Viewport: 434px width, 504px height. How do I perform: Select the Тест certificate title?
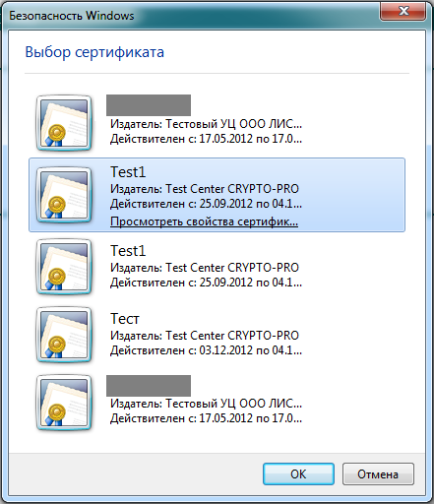[x=125, y=319]
